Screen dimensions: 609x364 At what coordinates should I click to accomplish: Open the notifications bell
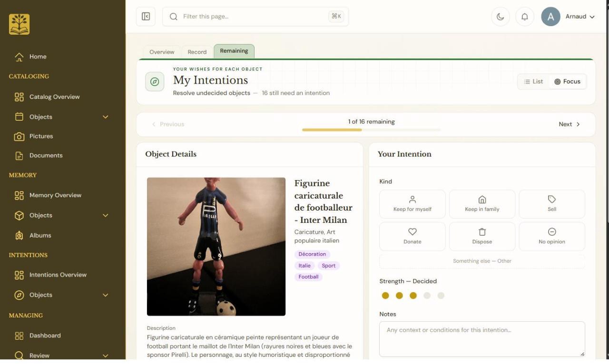525,17
